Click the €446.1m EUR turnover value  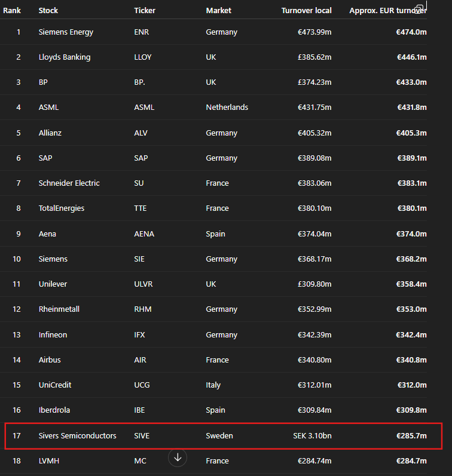411,57
